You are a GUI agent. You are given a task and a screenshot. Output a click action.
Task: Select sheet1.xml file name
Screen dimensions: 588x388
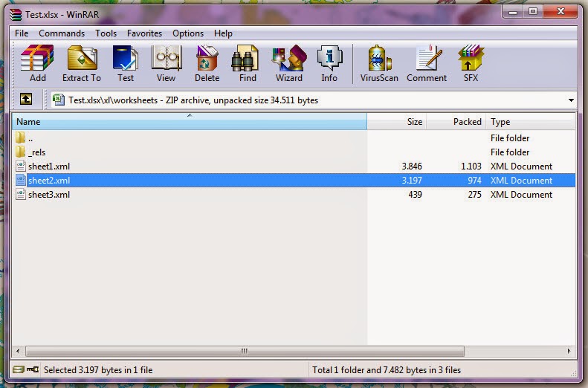pyautogui.click(x=49, y=166)
